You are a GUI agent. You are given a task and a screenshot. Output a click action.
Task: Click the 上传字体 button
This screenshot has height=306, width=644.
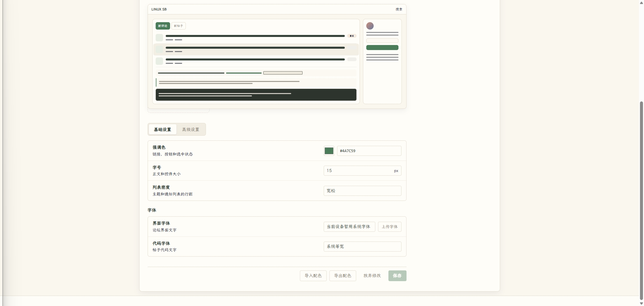coord(390,227)
